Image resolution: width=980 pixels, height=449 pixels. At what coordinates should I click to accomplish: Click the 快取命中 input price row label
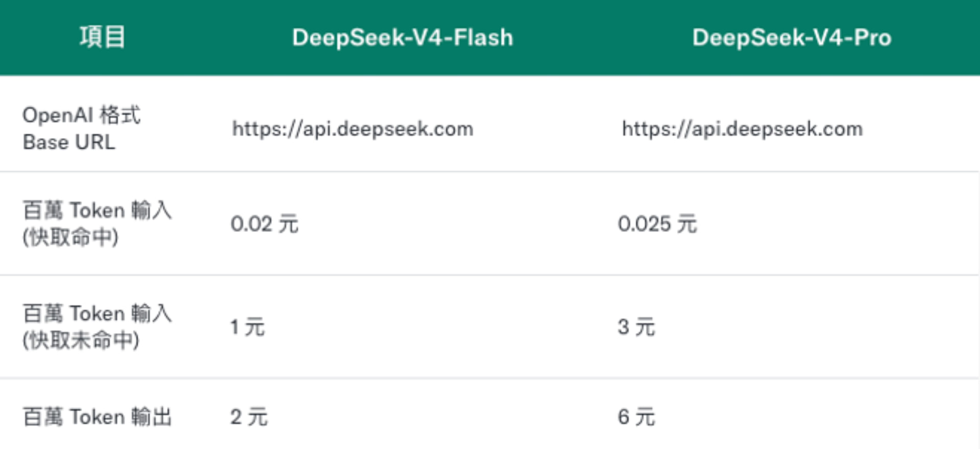[97, 223]
